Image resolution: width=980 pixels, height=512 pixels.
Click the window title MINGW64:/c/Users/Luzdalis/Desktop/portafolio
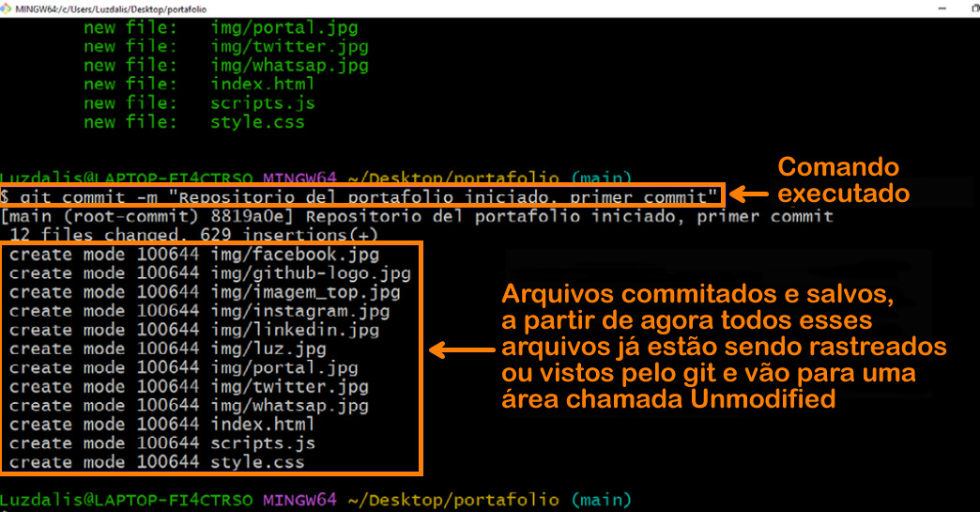[111, 8]
